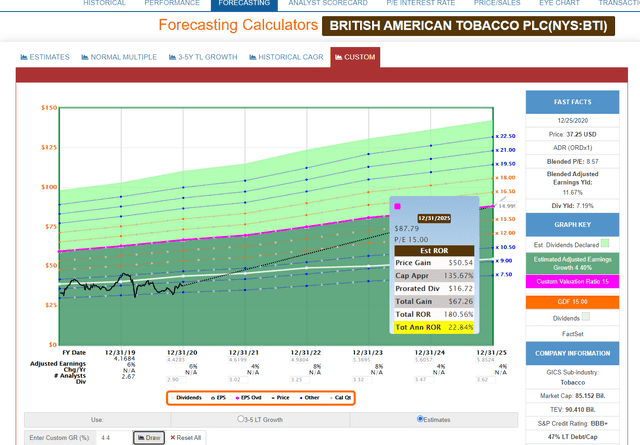
Task: Click the Draw button
Action: [149, 438]
